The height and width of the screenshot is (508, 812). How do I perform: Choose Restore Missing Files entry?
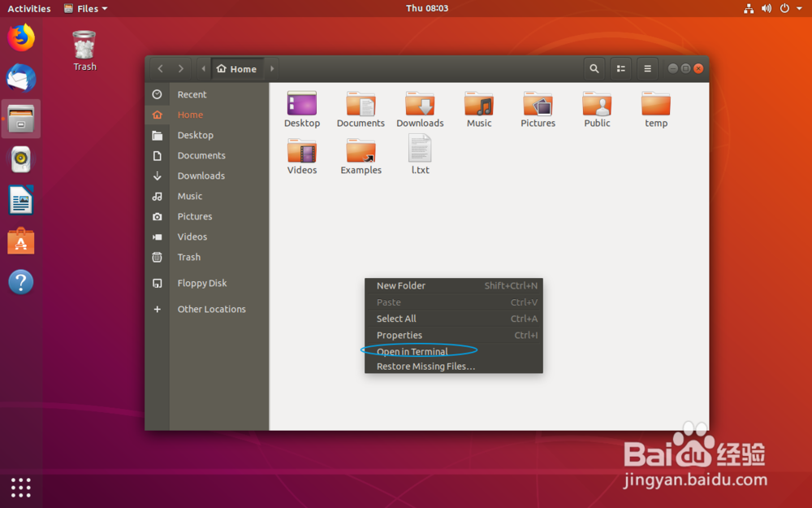pyautogui.click(x=454, y=366)
